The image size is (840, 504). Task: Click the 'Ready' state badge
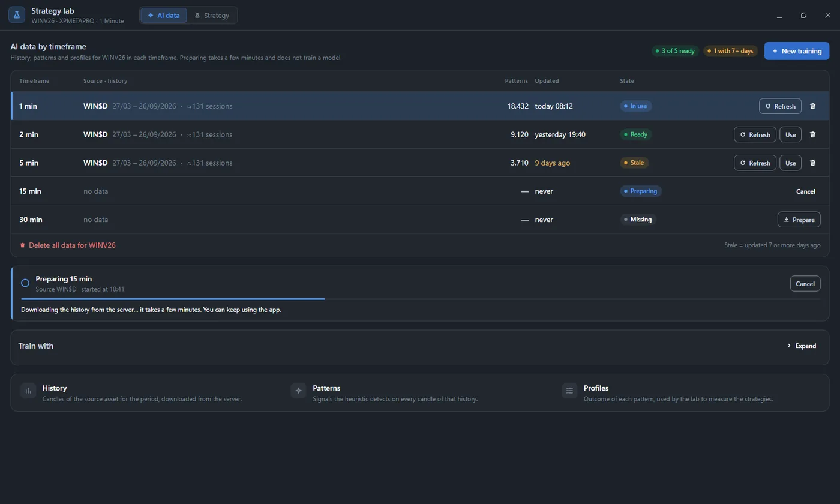[635, 134]
